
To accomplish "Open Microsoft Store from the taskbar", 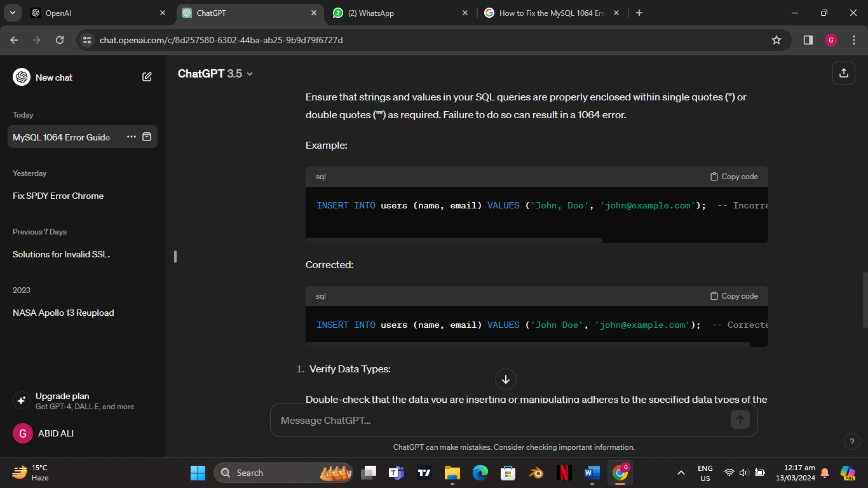I will pyautogui.click(x=508, y=473).
